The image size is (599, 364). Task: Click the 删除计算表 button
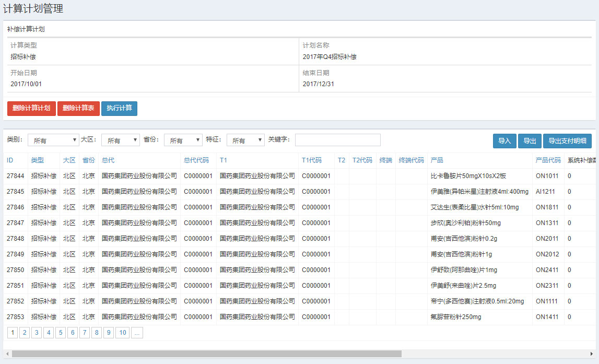(x=78, y=108)
